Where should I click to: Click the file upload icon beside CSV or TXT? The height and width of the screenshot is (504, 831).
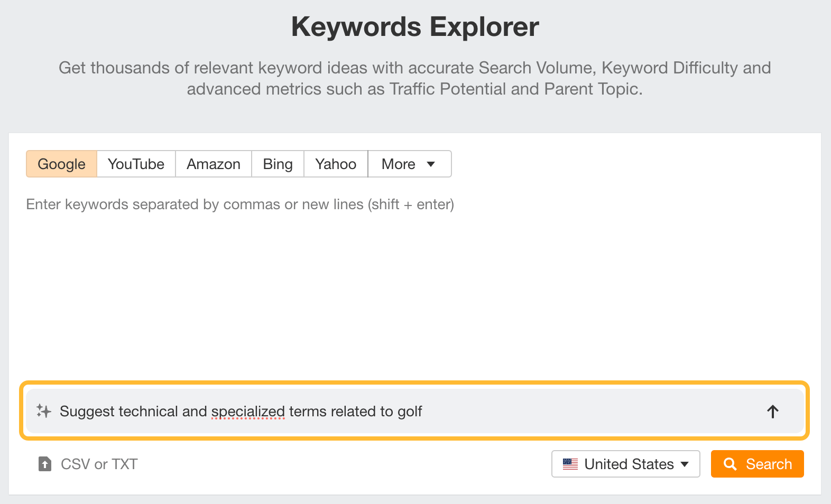[x=44, y=464]
